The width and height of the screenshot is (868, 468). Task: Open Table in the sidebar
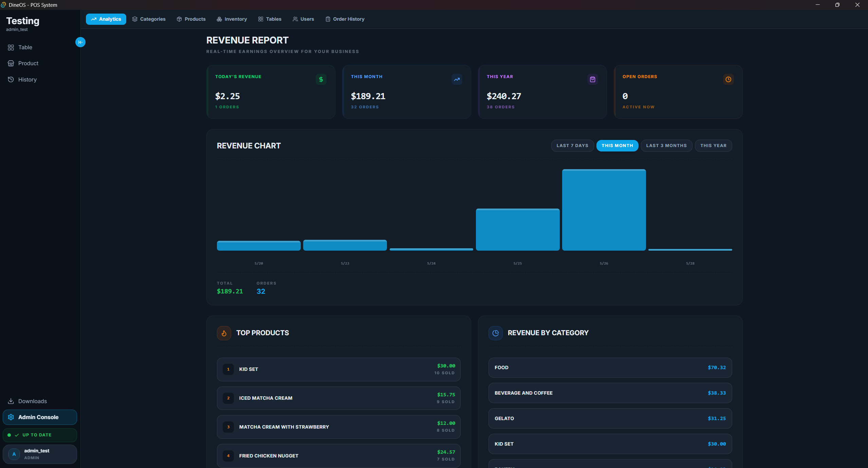pos(40,48)
